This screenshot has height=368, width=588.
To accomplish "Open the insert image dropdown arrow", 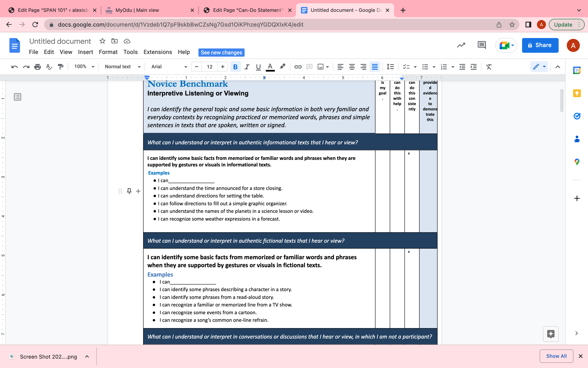I will (x=327, y=67).
